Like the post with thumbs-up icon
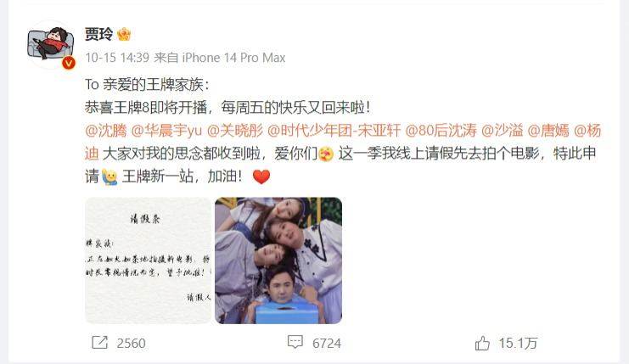629x364 pixels. click(482, 344)
